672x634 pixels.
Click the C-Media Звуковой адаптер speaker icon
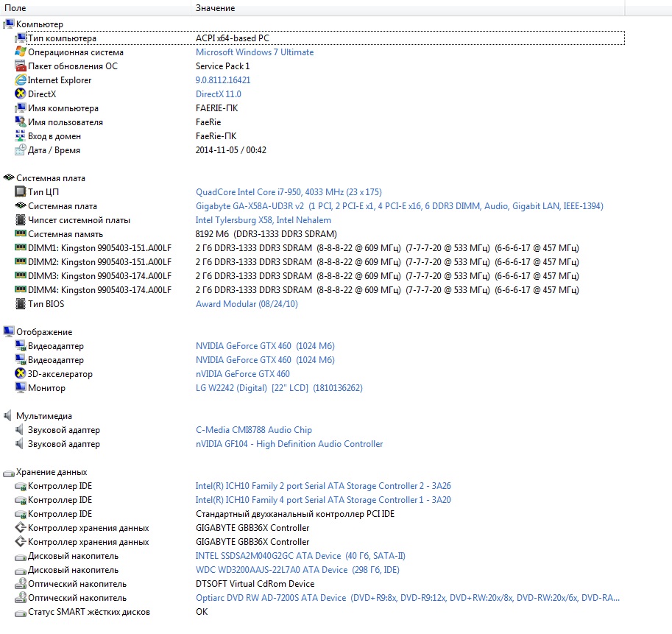point(19,429)
